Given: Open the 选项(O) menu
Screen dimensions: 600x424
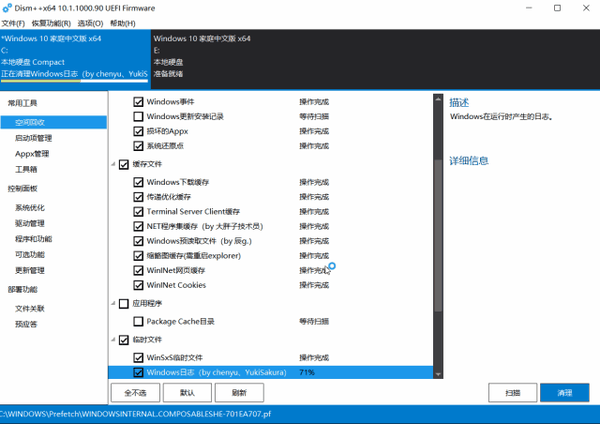Looking at the screenshot, I should pyautogui.click(x=90, y=23).
